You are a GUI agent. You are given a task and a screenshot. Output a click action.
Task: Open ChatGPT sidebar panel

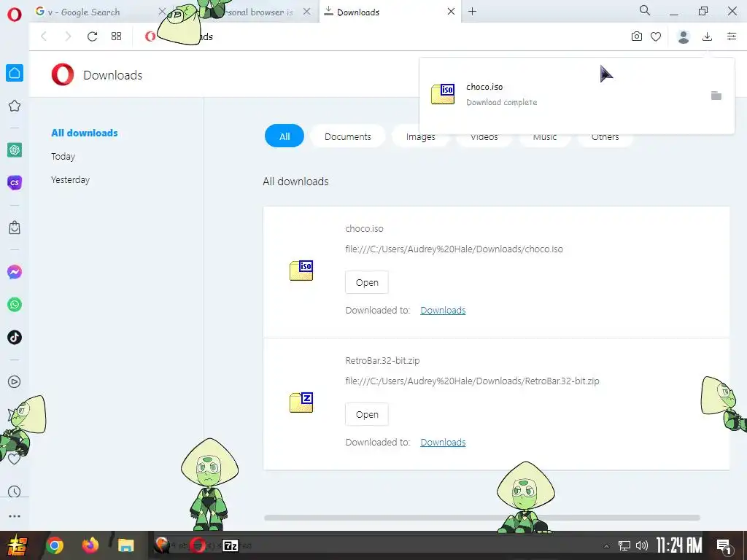click(x=15, y=150)
